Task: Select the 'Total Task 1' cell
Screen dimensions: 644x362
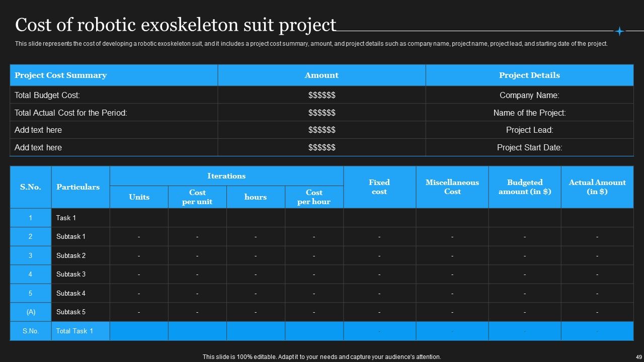Action: tap(80, 331)
